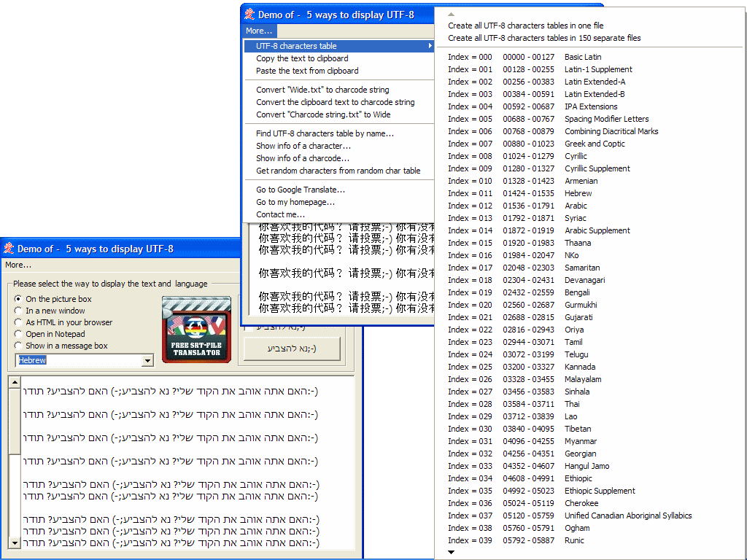This screenshot has height=560, width=747.
Task: Click the scroll-down arrow below the Runic entry
Action: pos(451,553)
